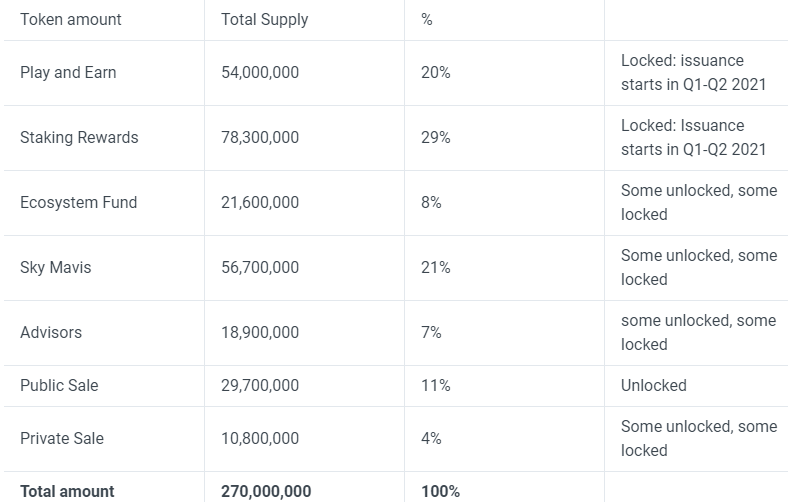Screen dimensions: 788x502
Task: Click the Public Sale row label
Action: 59,385
